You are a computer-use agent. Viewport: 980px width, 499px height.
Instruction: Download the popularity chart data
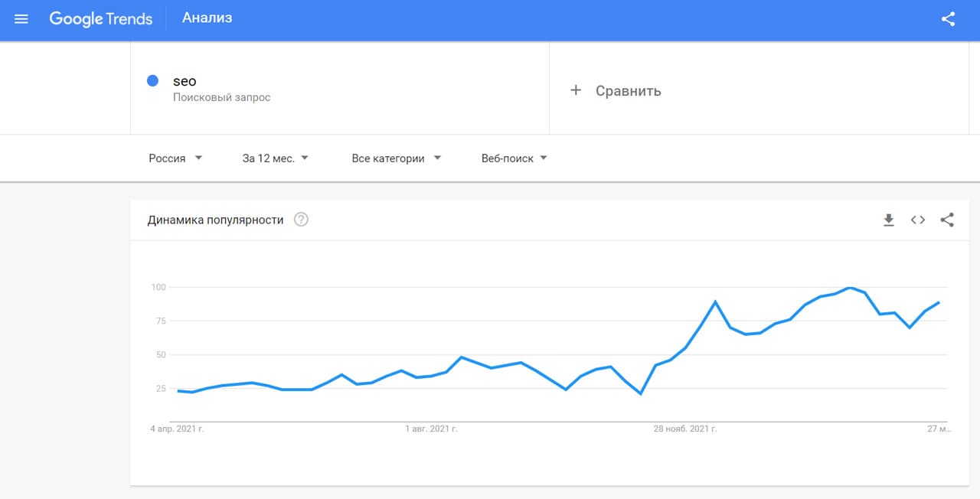coord(888,220)
